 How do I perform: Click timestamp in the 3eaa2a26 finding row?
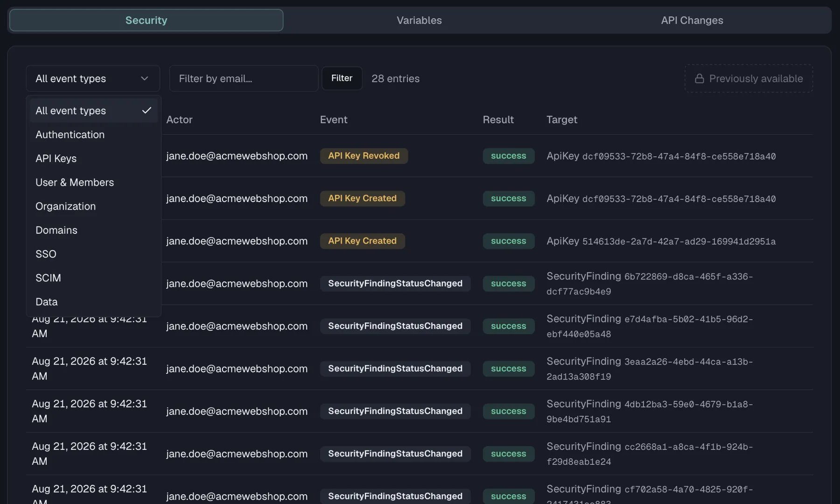[89, 369]
